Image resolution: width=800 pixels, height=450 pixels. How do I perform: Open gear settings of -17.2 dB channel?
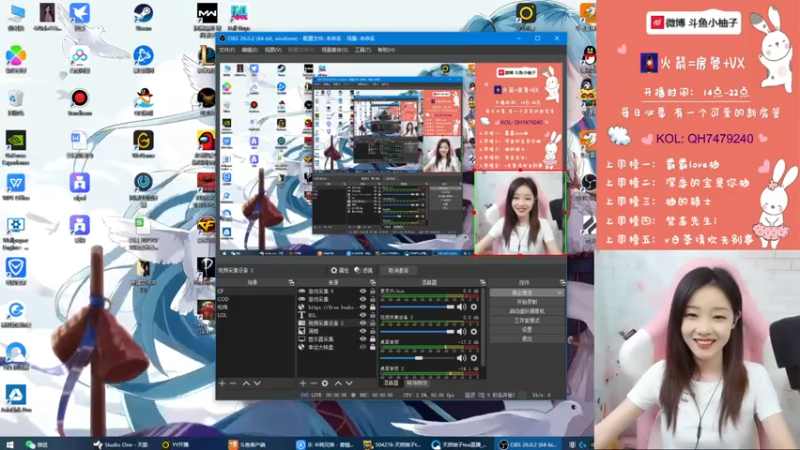click(474, 358)
